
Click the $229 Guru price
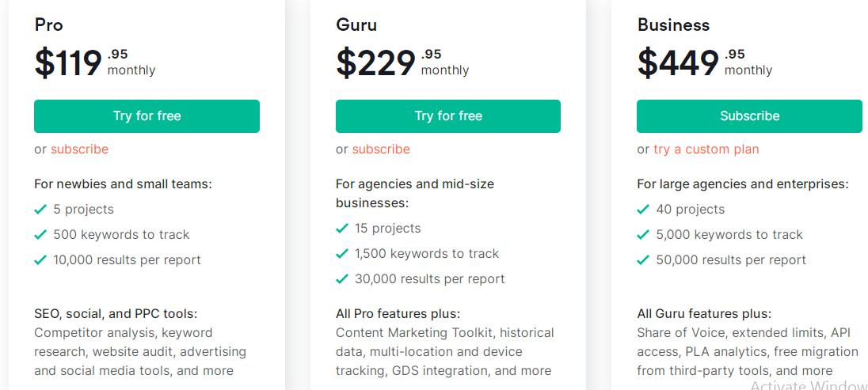(375, 63)
